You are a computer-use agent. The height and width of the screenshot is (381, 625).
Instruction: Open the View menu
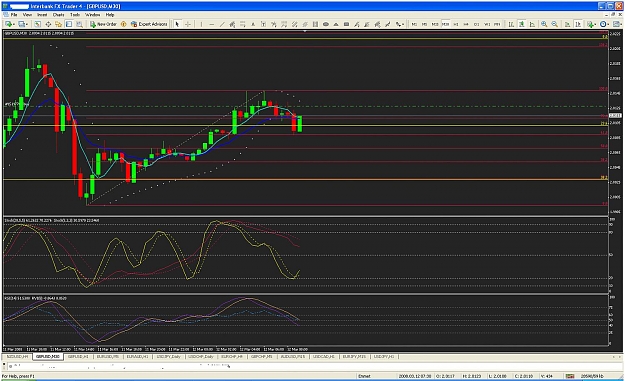(27, 15)
